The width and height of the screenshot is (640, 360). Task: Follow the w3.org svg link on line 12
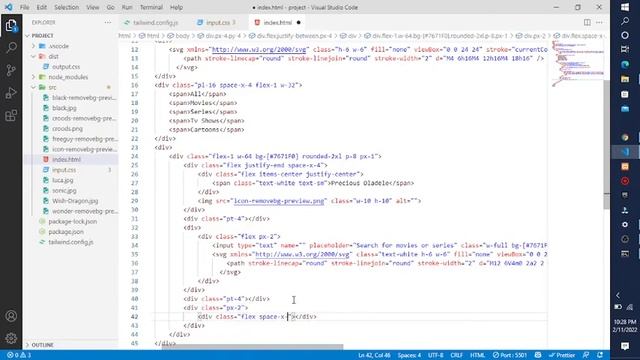point(259,49)
